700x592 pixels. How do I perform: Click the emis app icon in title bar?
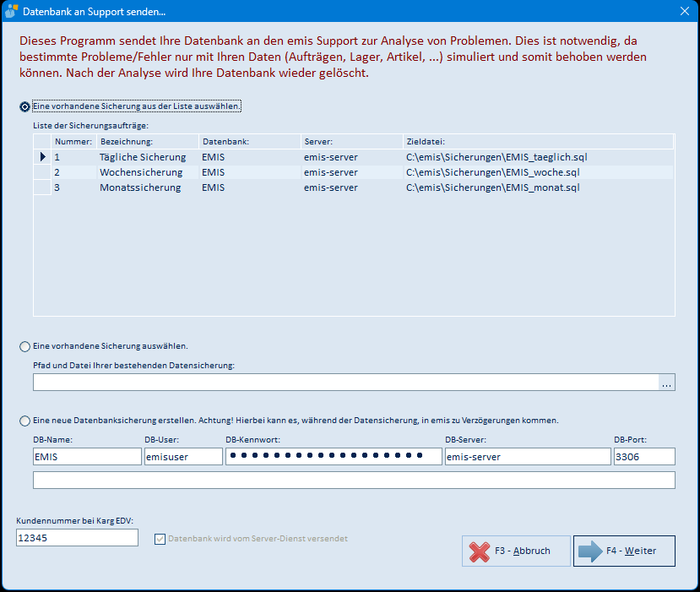pyautogui.click(x=11, y=11)
